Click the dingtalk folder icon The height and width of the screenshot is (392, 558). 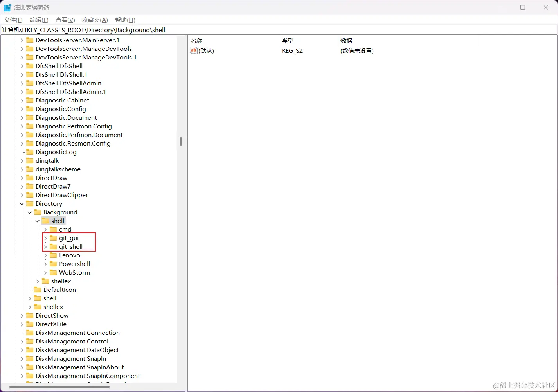tap(30, 160)
